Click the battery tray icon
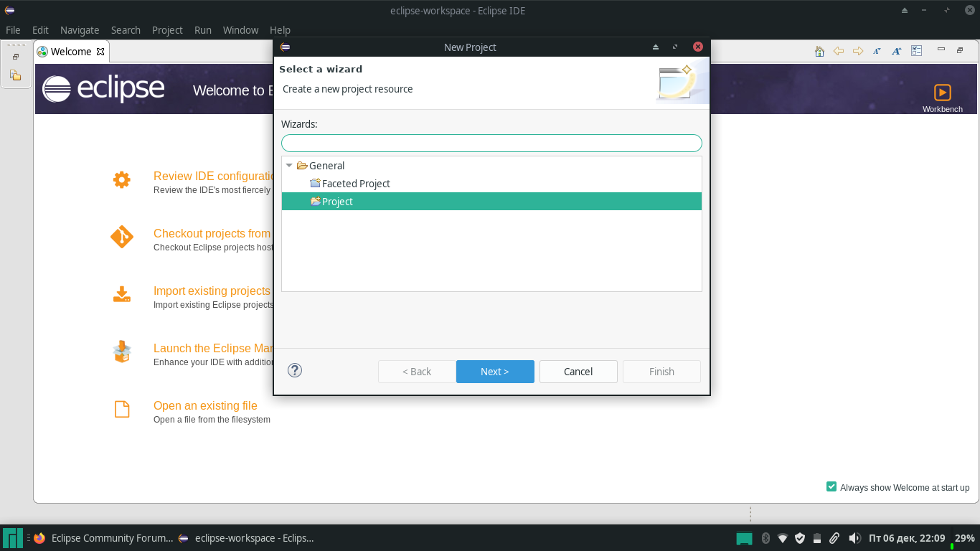 (816, 538)
